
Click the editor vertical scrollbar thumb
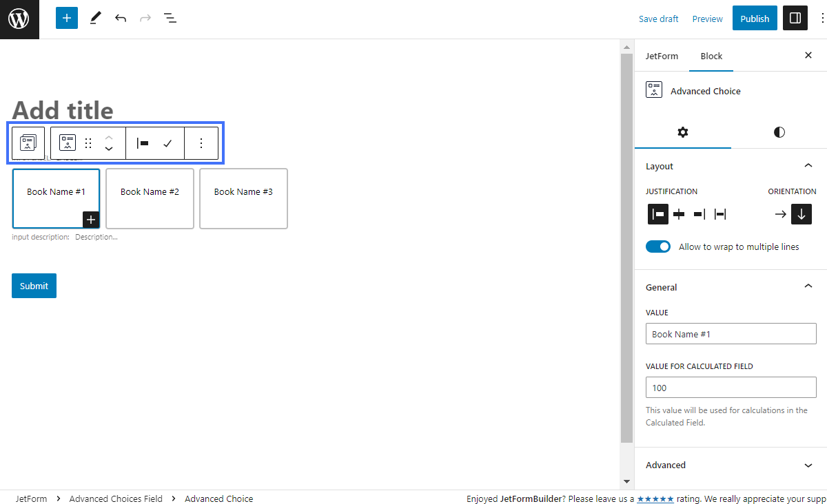click(626, 248)
